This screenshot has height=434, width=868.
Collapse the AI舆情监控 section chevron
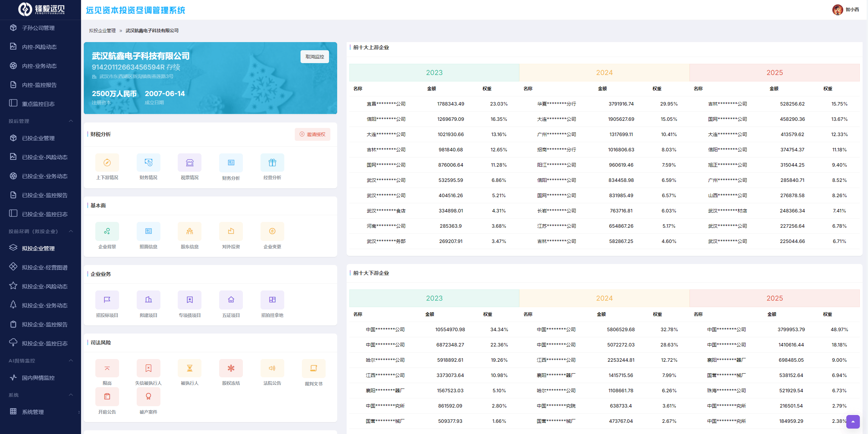tap(71, 360)
